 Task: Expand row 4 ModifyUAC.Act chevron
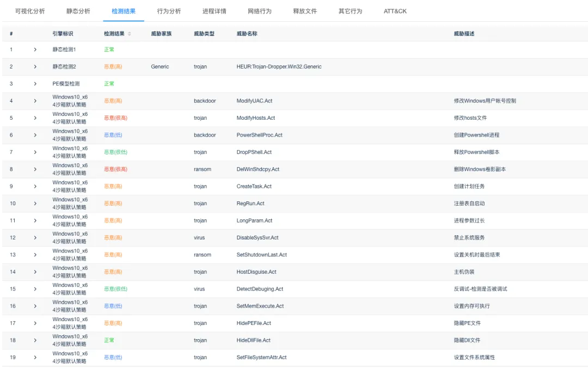click(x=35, y=101)
